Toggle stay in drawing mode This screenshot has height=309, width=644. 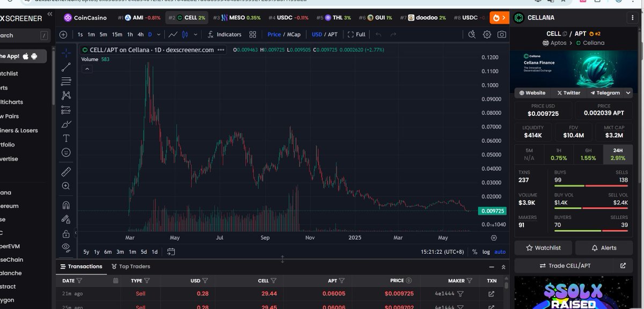pyautogui.click(x=66, y=219)
